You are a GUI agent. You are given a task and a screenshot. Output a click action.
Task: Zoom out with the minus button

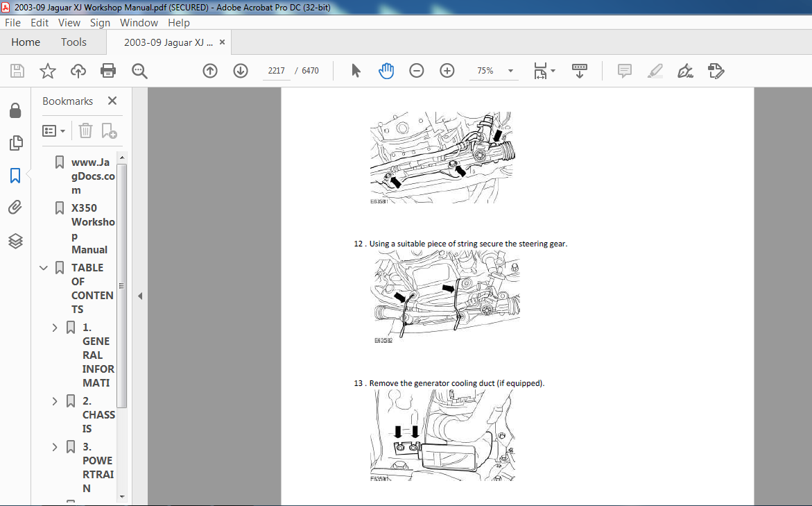416,71
